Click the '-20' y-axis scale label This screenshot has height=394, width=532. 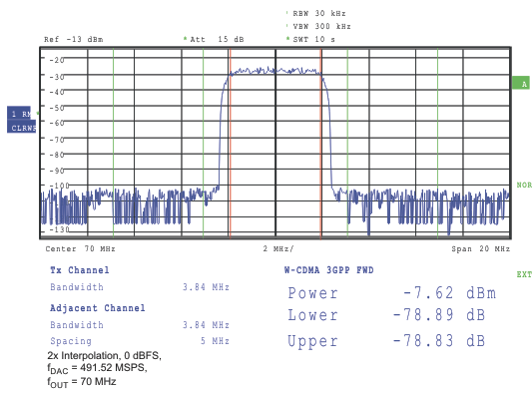pos(57,60)
